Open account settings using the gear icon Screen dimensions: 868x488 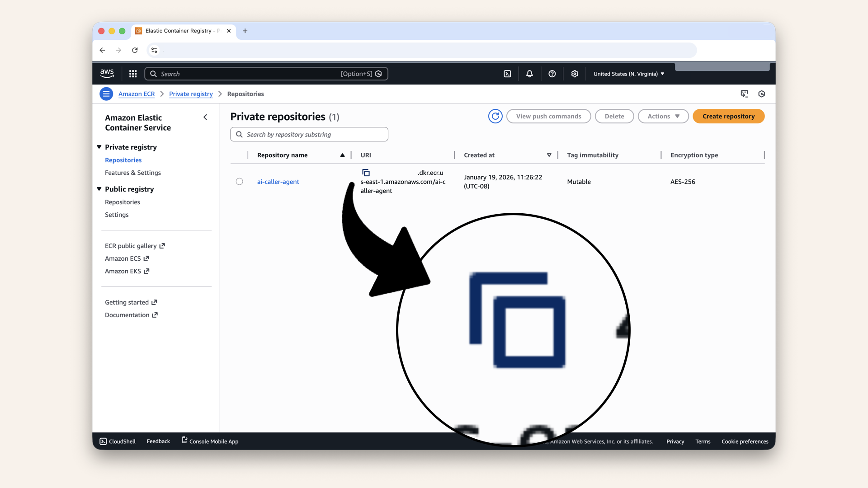point(575,74)
